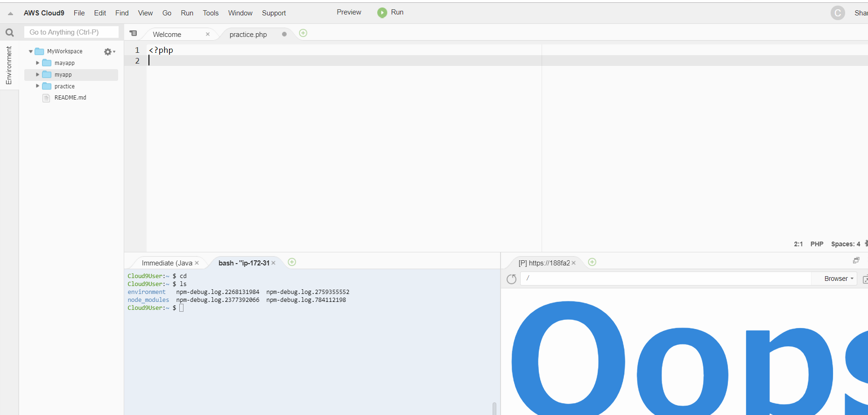Click the Go to Anything search field
The width and height of the screenshot is (868, 415).
click(x=71, y=32)
